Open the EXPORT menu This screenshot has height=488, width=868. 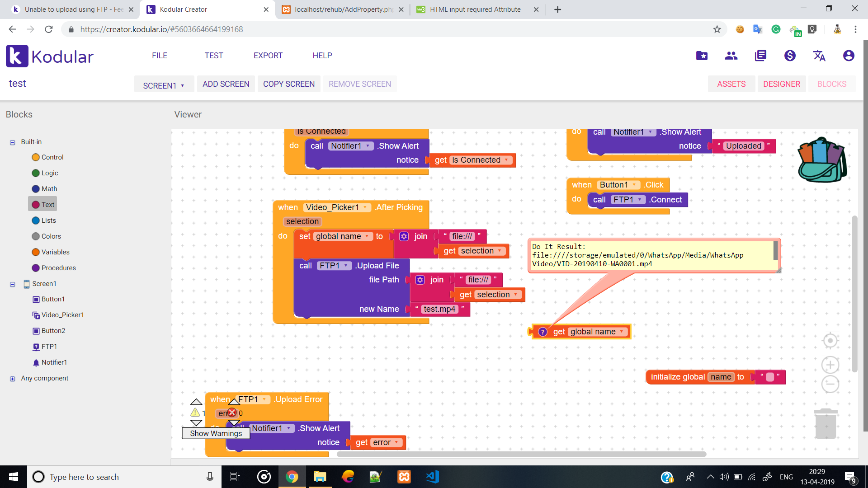(268, 56)
